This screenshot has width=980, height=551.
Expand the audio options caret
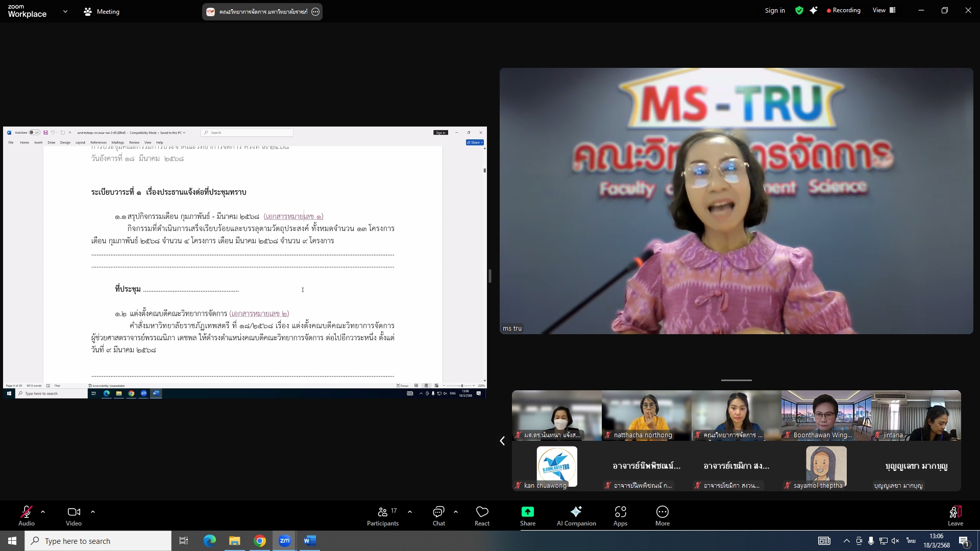pyautogui.click(x=43, y=511)
